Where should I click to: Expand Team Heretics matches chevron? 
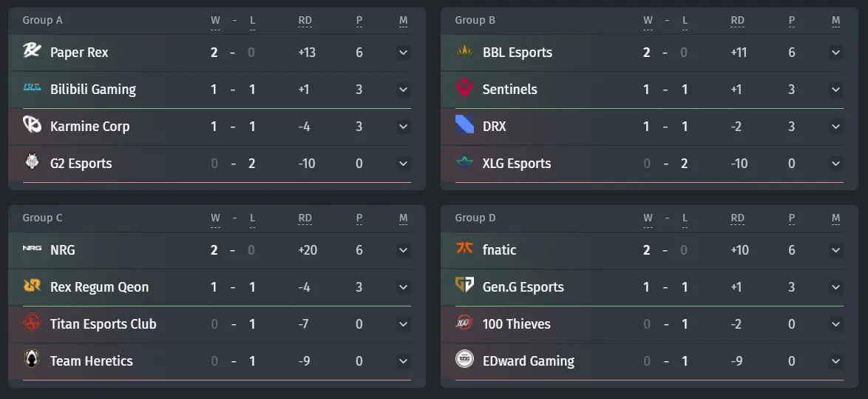[403, 361]
